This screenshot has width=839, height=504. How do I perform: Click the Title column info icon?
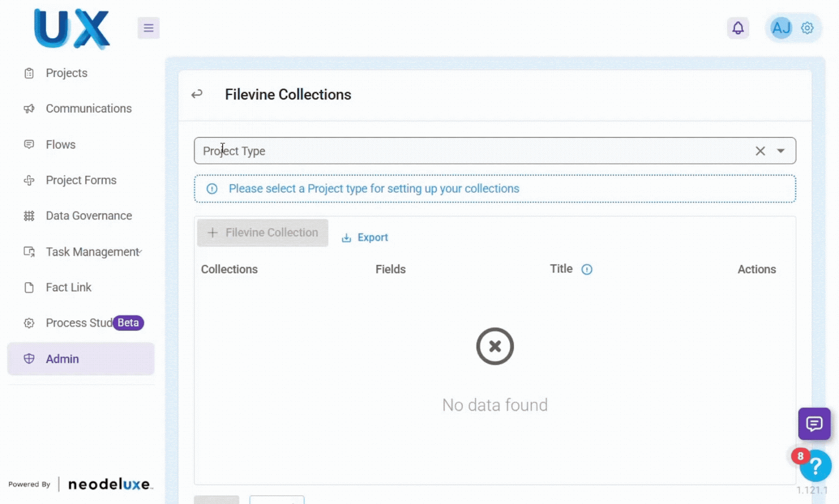(587, 269)
